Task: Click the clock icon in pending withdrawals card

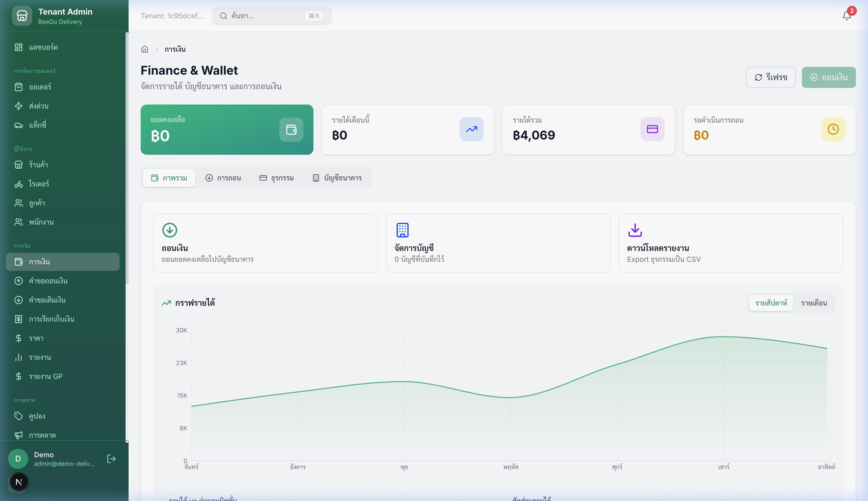Action: coord(833,129)
